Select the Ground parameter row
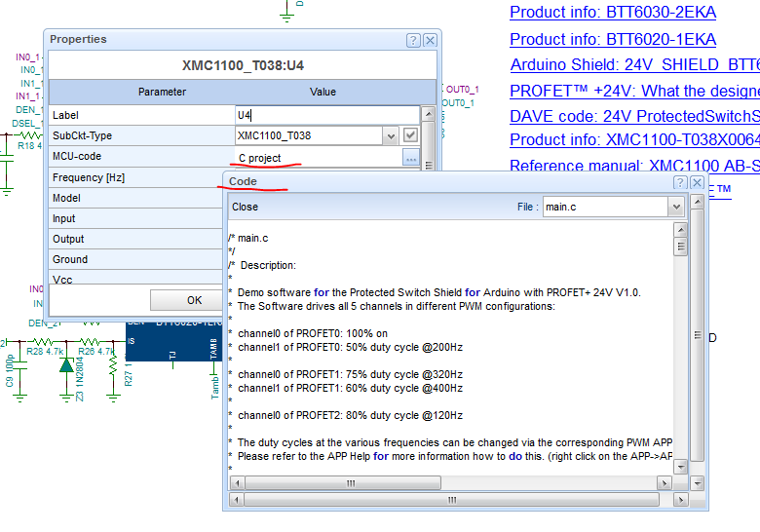This screenshot has width=760, height=532. click(x=135, y=259)
